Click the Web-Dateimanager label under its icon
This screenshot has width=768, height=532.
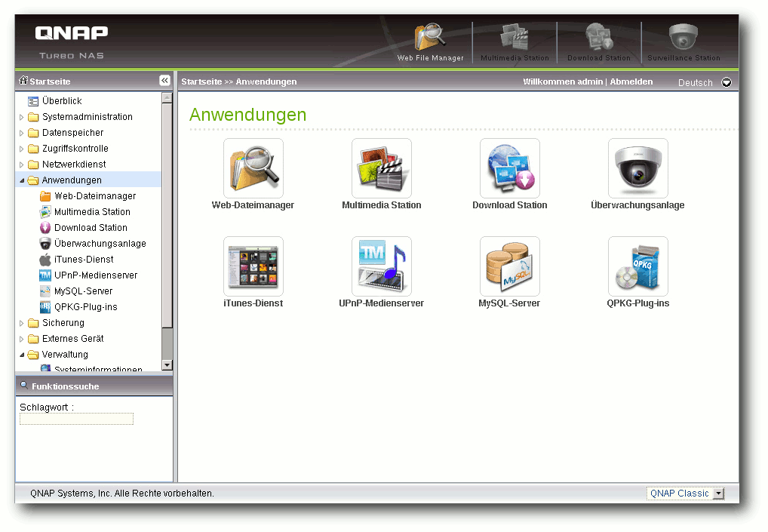tap(253, 205)
